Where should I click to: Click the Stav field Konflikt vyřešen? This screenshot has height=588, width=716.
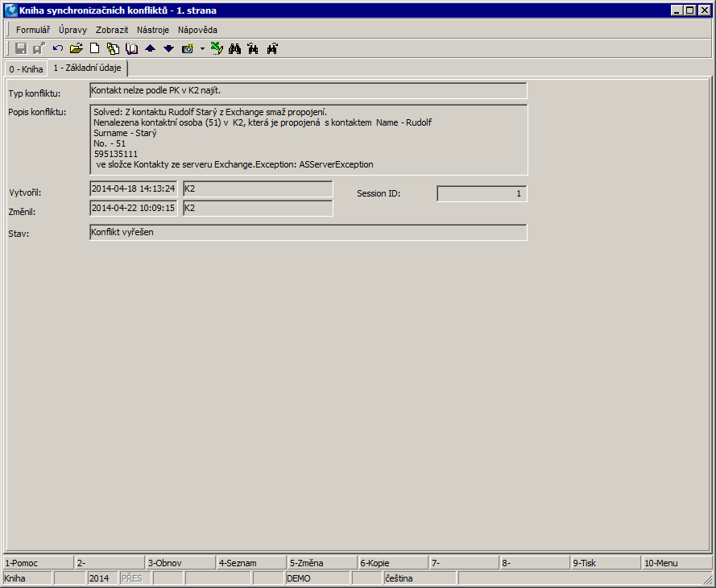click(x=308, y=232)
